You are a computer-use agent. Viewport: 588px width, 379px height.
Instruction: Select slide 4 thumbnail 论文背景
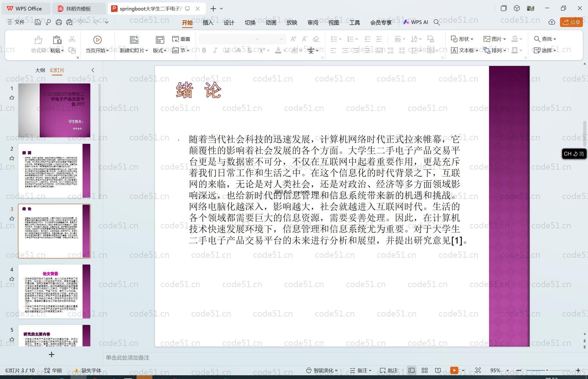[x=54, y=291]
